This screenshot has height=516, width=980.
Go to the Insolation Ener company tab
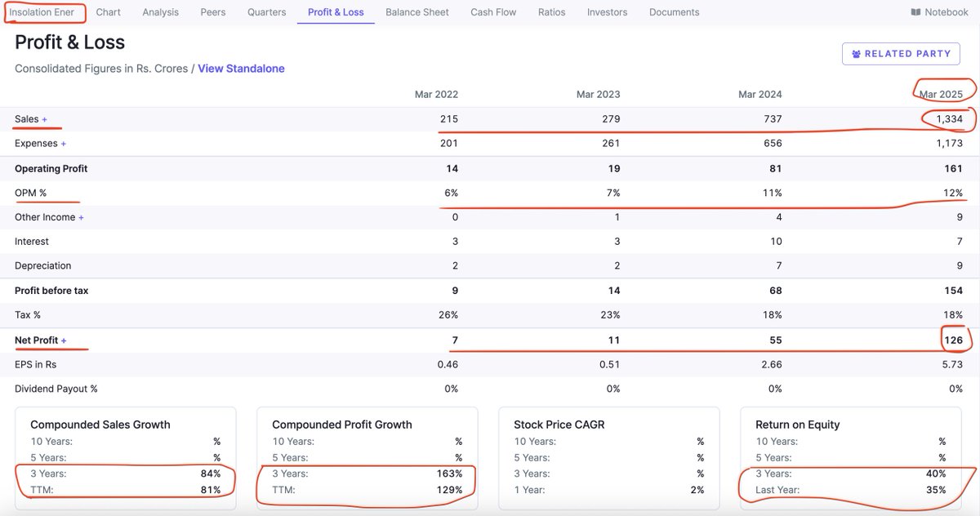[x=42, y=12]
